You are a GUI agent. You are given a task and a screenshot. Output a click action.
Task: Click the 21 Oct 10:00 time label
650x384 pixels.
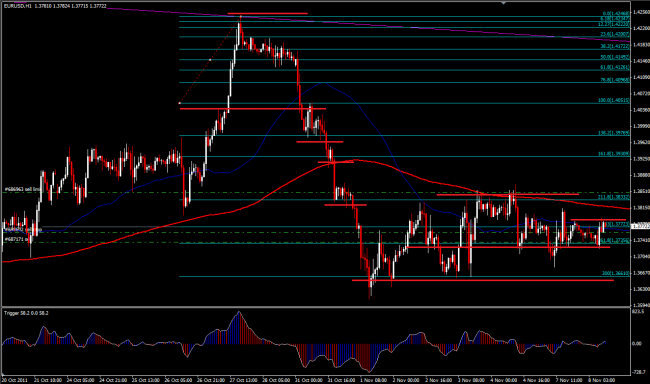click(x=48, y=380)
